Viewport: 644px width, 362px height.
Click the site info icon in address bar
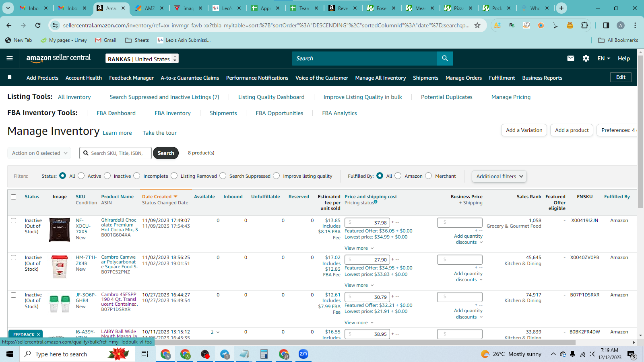(55, 25)
